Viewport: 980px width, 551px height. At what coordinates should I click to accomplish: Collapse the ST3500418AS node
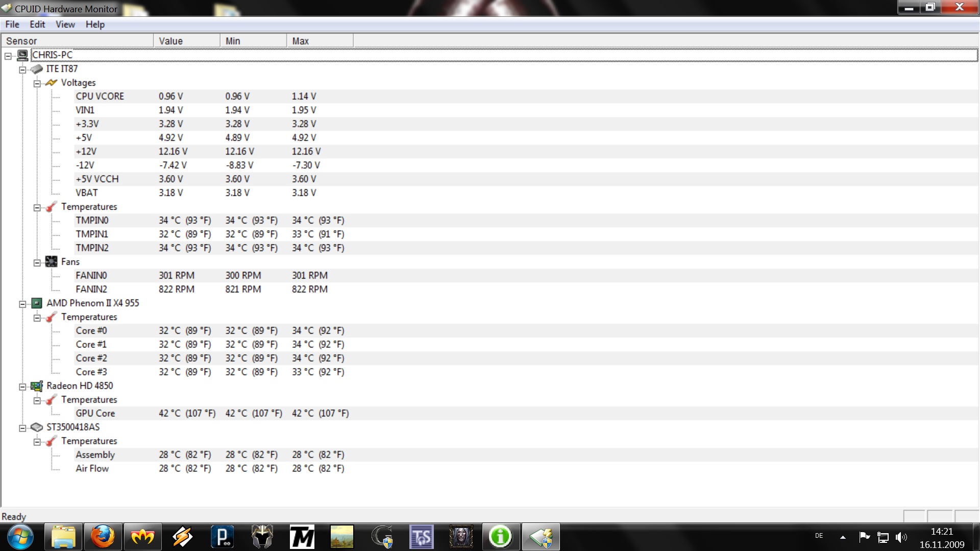[x=22, y=428]
